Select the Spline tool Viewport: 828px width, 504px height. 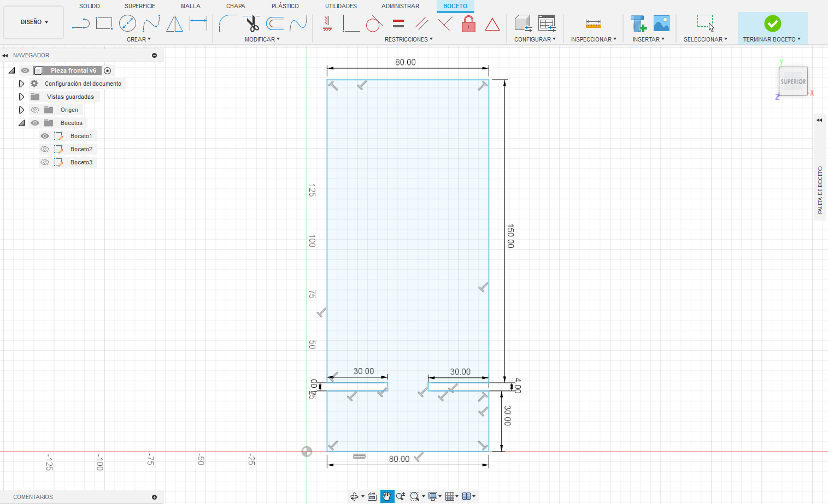[x=151, y=23]
